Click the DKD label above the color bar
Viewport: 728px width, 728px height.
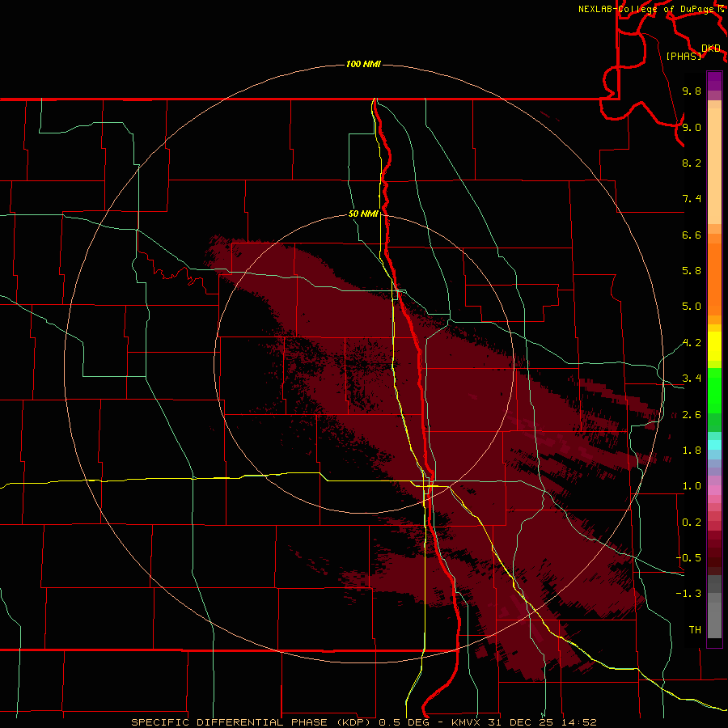[x=711, y=49]
